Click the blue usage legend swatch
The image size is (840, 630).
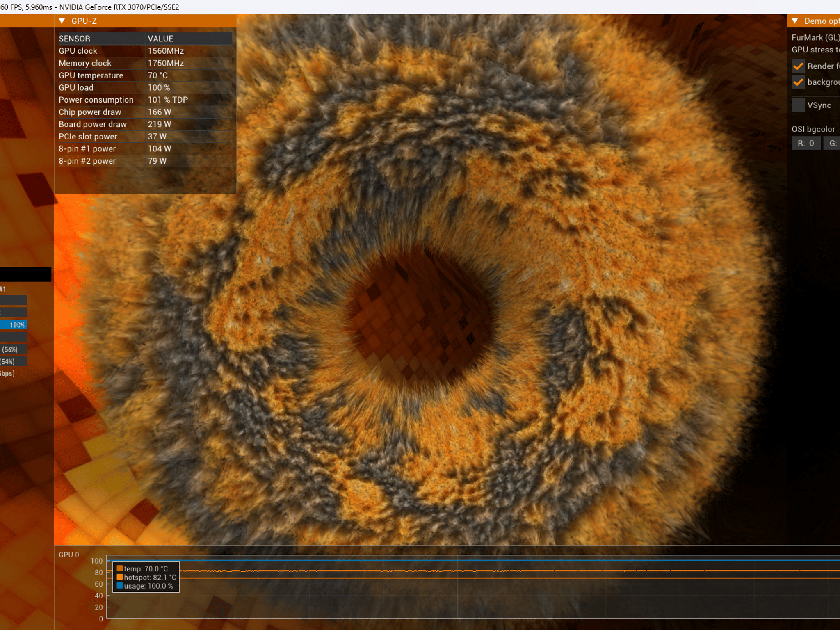pyautogui.click(x=120, y=586)
